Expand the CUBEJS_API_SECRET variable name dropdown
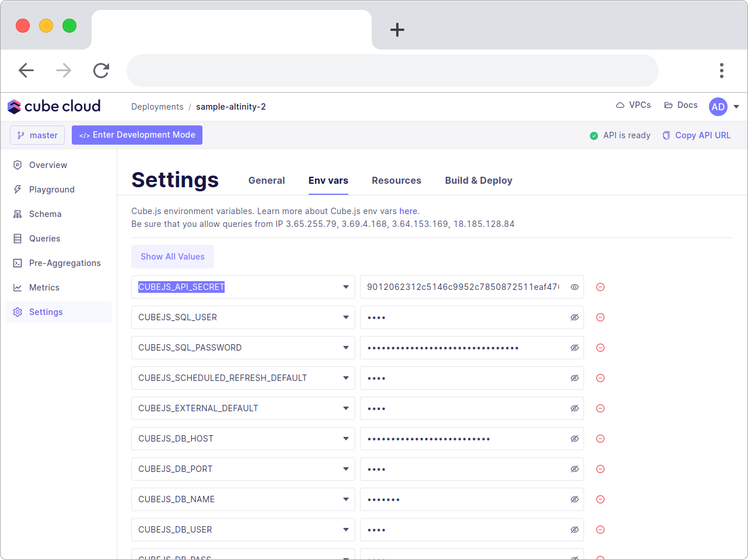This screenshot has height=560, width=748. pyautogui.click(x=346, y=287)
